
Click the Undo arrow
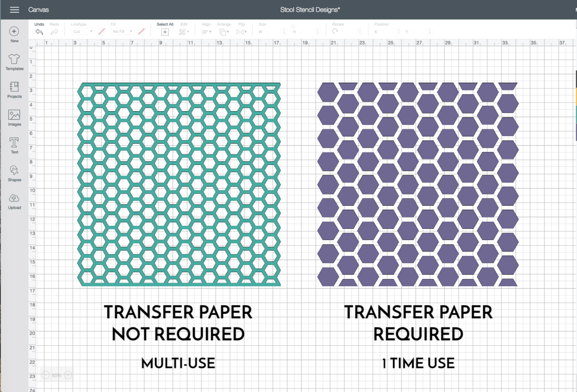(39, 31)
